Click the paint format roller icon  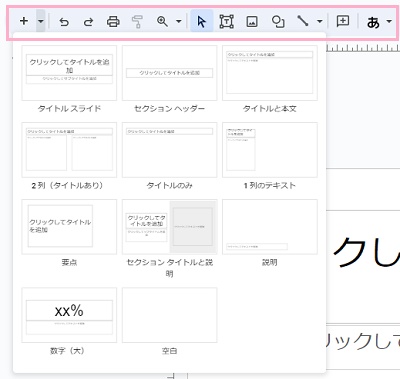pyautogui.click(x=137, y=22)
